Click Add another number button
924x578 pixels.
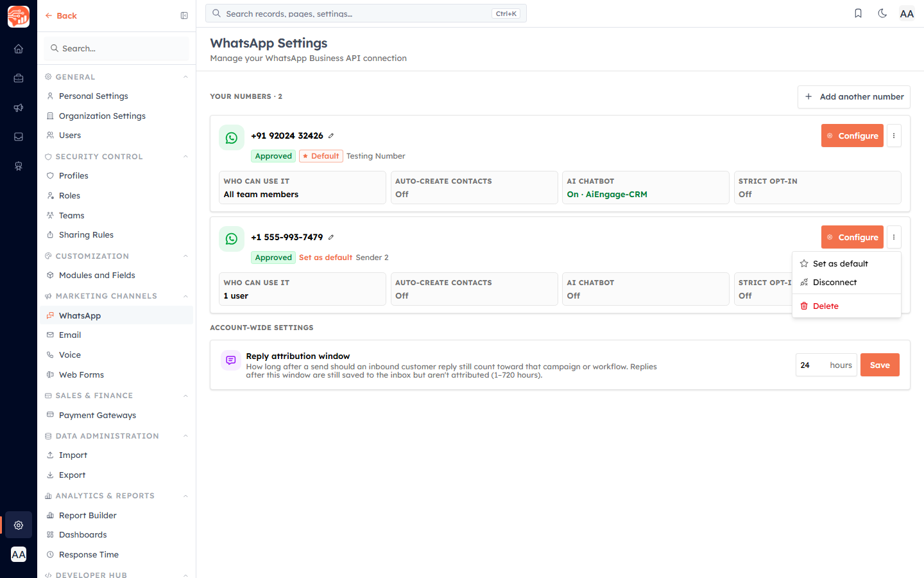pyautogui.click(x=853, y=97)
